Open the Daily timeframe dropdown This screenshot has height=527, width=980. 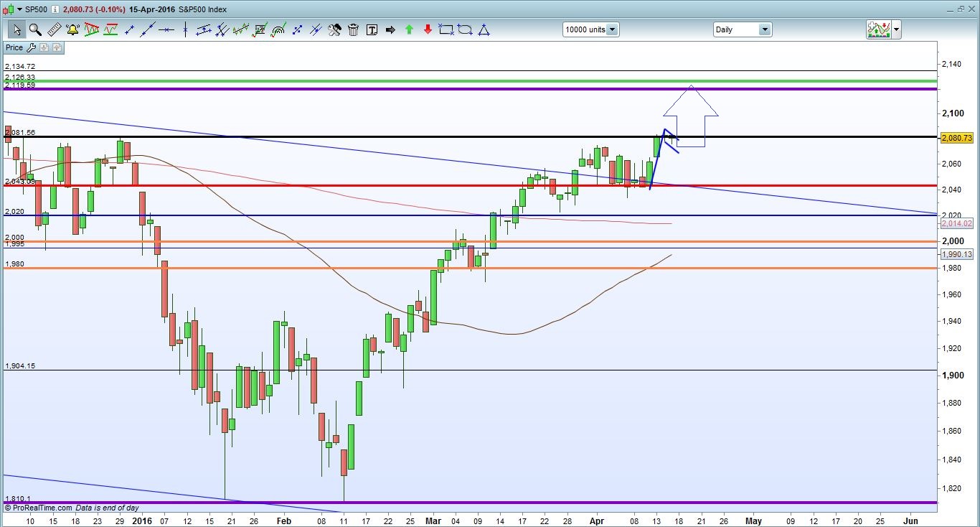764,30
